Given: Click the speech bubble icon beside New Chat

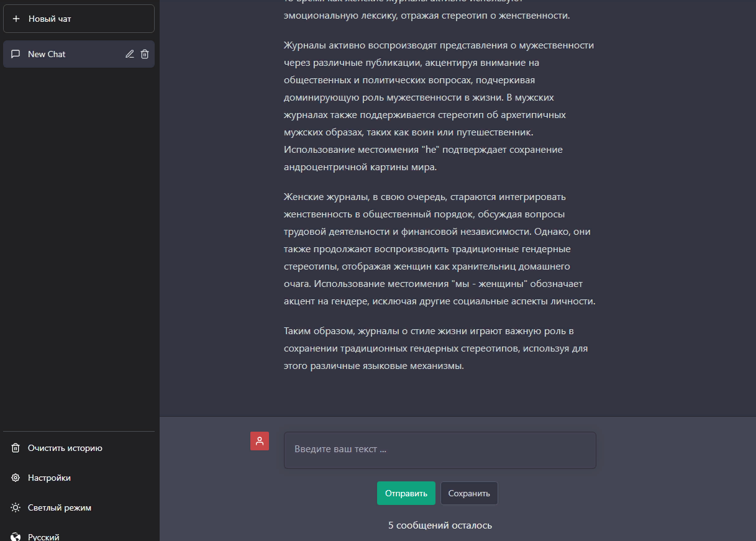Looking at the screenshot, I should pos(16,54).
